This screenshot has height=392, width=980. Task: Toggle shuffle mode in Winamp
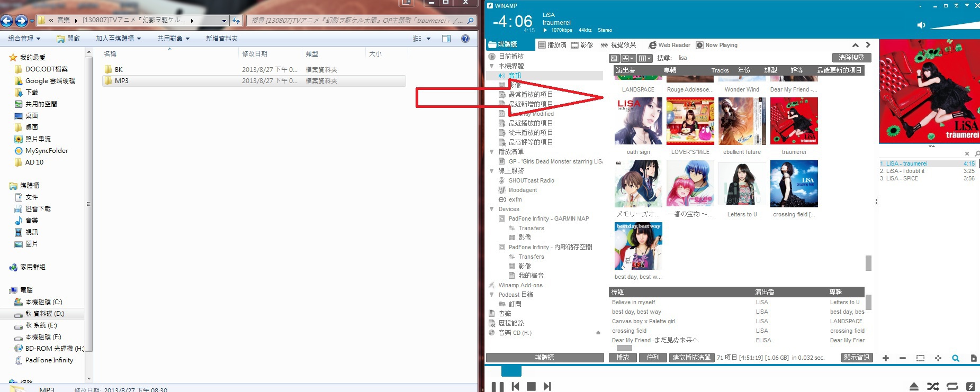tap(933, 387)
